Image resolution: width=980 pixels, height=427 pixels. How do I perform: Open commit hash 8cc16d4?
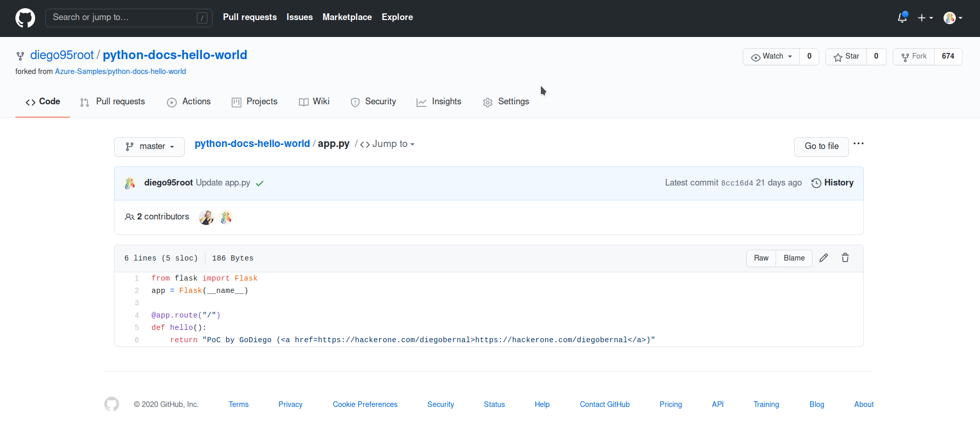pos(737,183)
